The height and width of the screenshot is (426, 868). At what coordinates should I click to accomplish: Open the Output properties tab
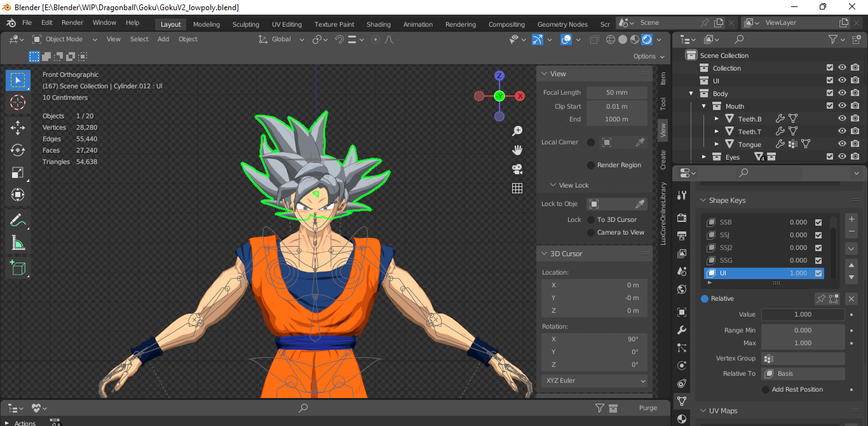(682, 236)
